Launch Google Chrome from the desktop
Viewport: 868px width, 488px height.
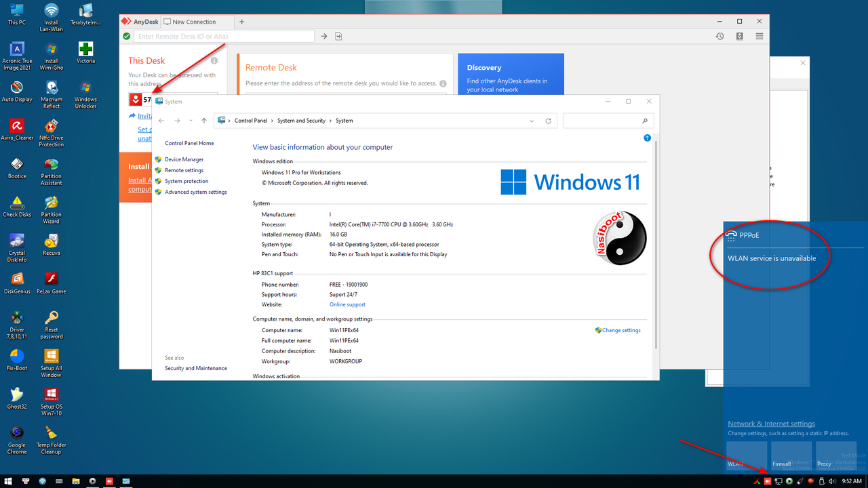[x=17, y=441]
